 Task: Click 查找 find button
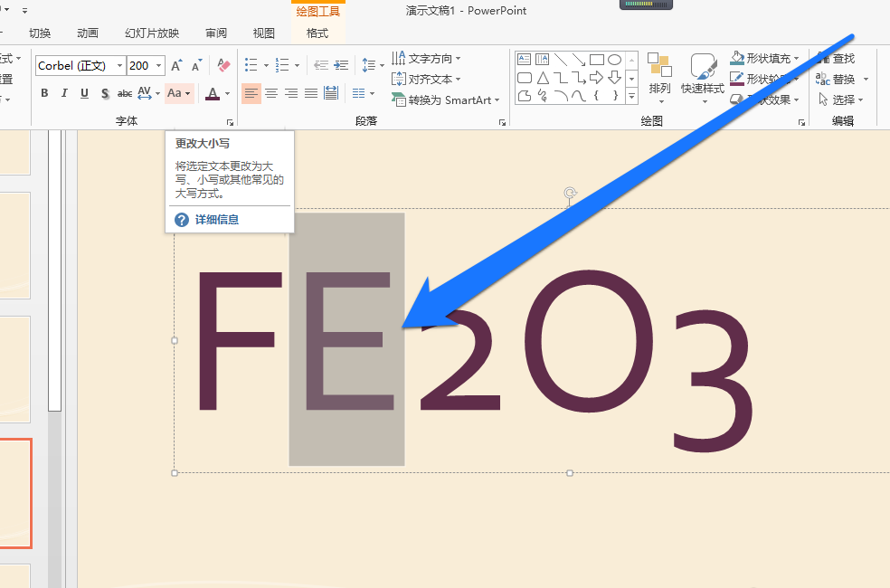click(836, 58)
